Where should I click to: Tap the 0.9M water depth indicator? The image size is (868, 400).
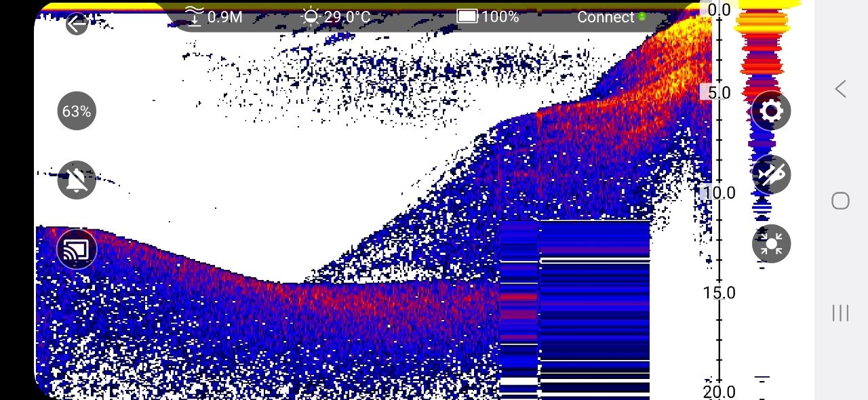tap(214, 17)
